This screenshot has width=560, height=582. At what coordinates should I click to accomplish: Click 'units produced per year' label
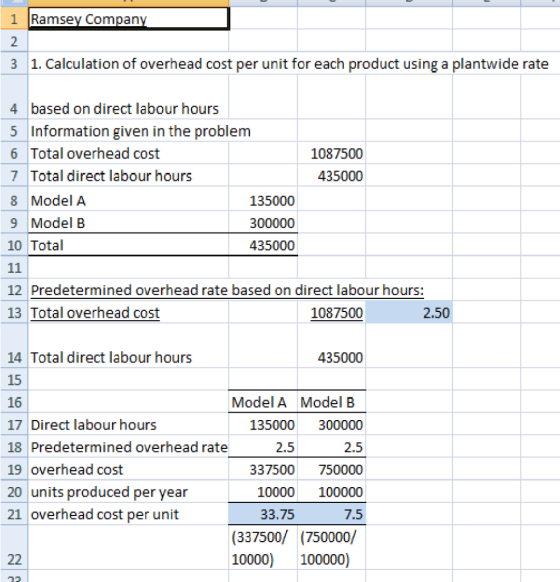(x=109, y=492)
